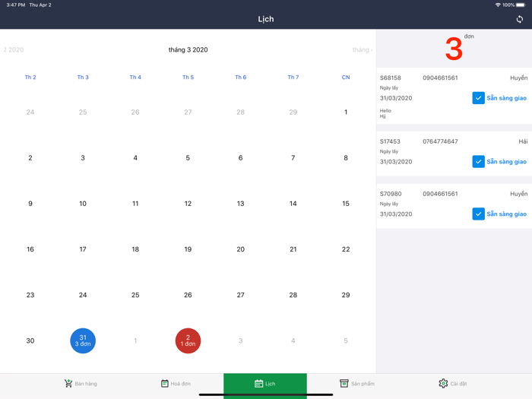Image resolution: width=532 pixels, height=399 pixels.
Task: Select greyed February 29 date
Action: tap(293, 112)
